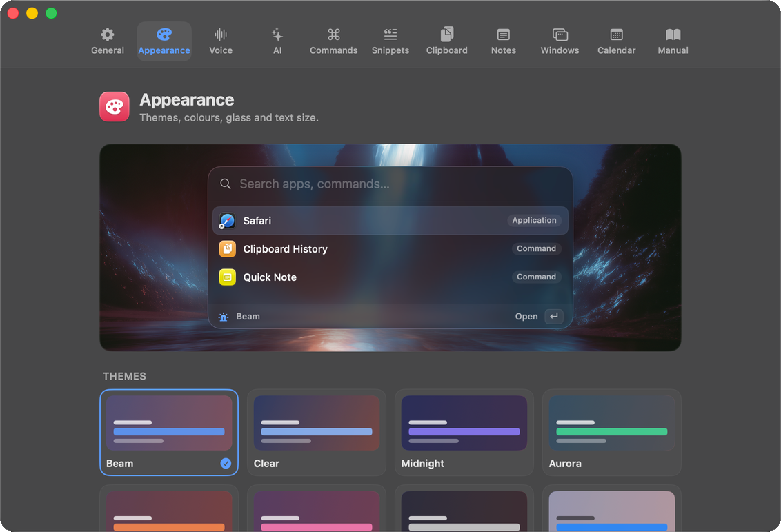Click the Beam lighthouse icon in footer
Image resolution: width=781 pixels, height=532 pixels.
pos(224,317)
